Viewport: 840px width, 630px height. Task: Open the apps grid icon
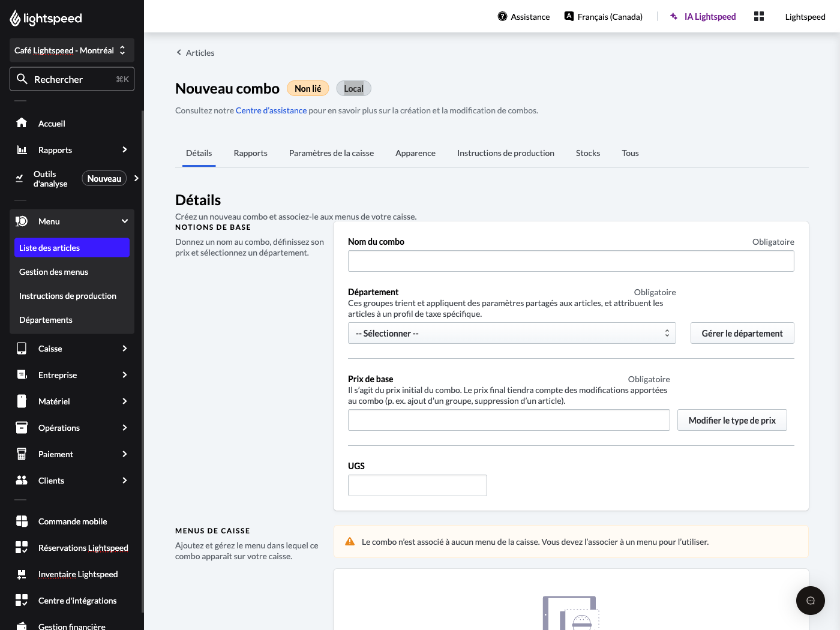pos(759,16)
